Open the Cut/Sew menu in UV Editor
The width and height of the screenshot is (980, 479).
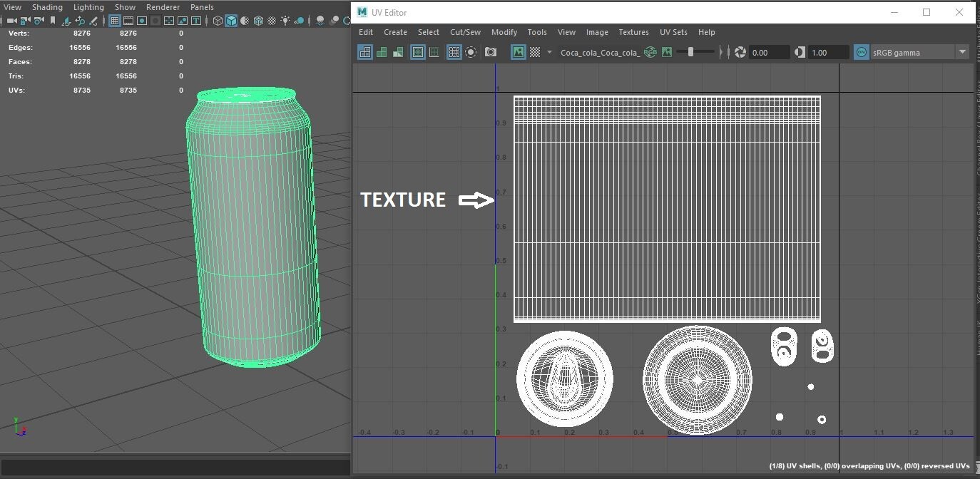pyautogui.click(x=465, y=32)
